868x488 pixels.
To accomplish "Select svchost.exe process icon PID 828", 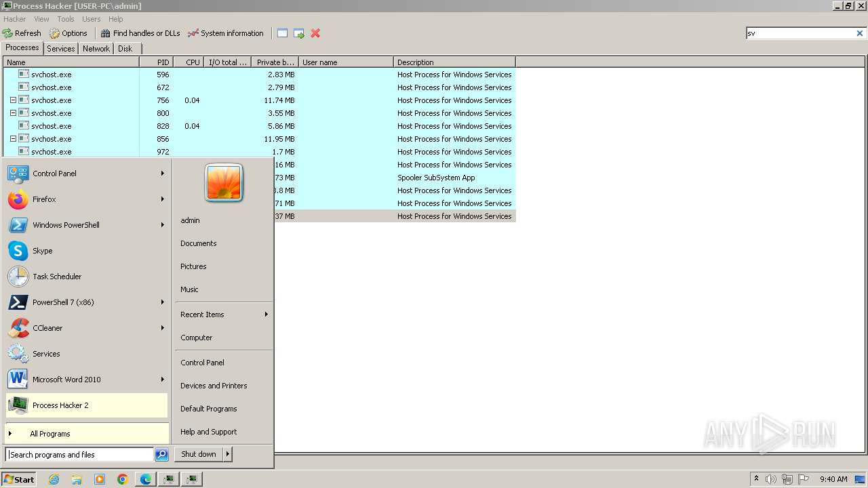I will coord(24,126).
